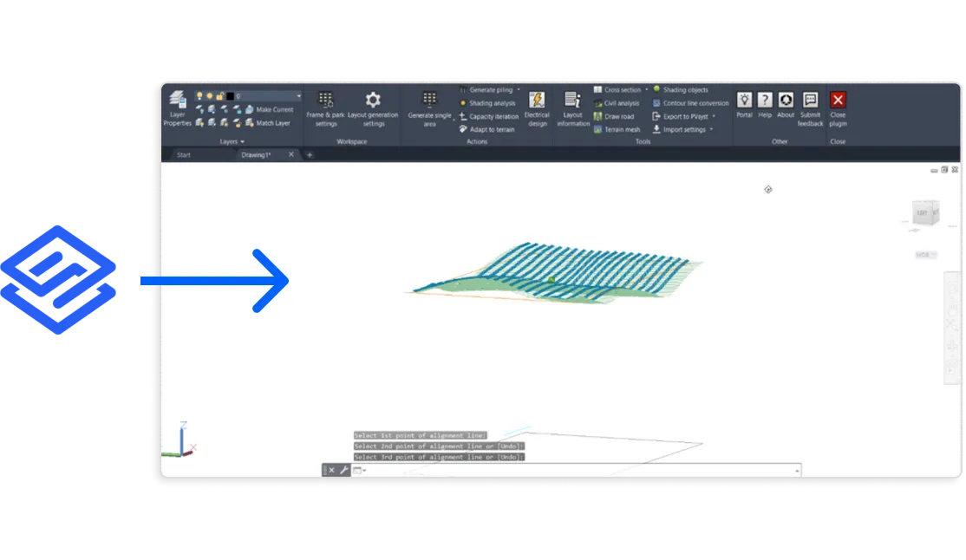Toggle the layer lock padlock icon
This screenshot has height=560, width=966.
click(x=220, y=96)
